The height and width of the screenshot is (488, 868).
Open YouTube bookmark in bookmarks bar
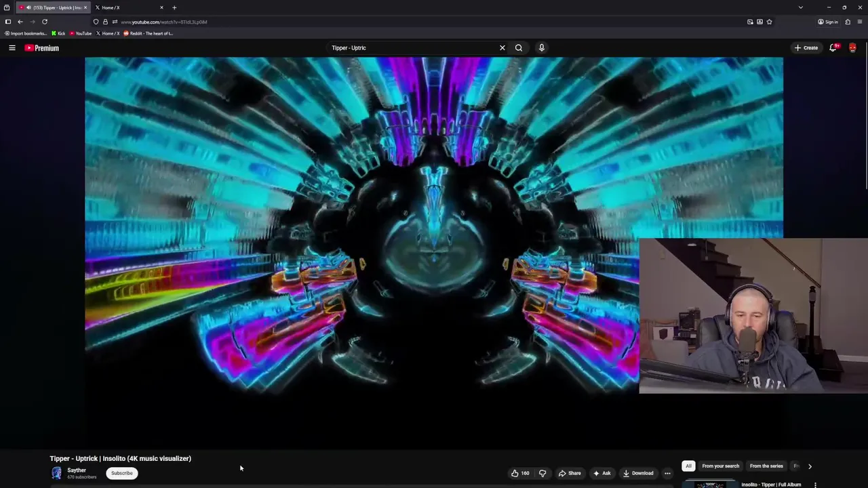81,33
